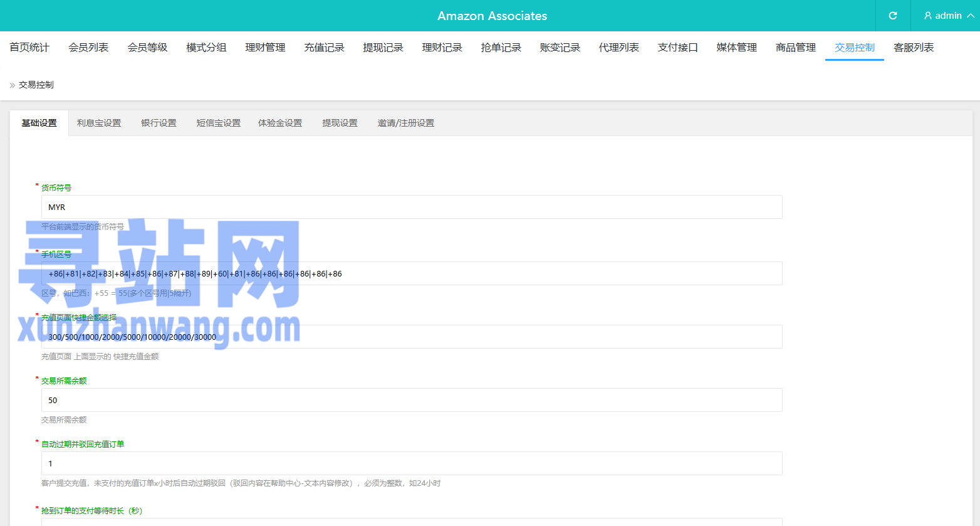Switch to the 利息宝设置 tab

pyautogui.click(x=99, y=123)
